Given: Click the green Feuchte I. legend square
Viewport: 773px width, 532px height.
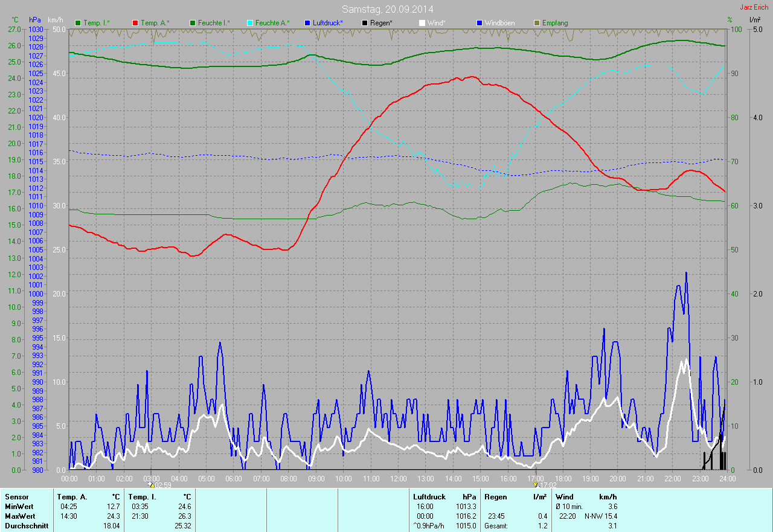Looking at the screenshot, I should tap(192, 23).
